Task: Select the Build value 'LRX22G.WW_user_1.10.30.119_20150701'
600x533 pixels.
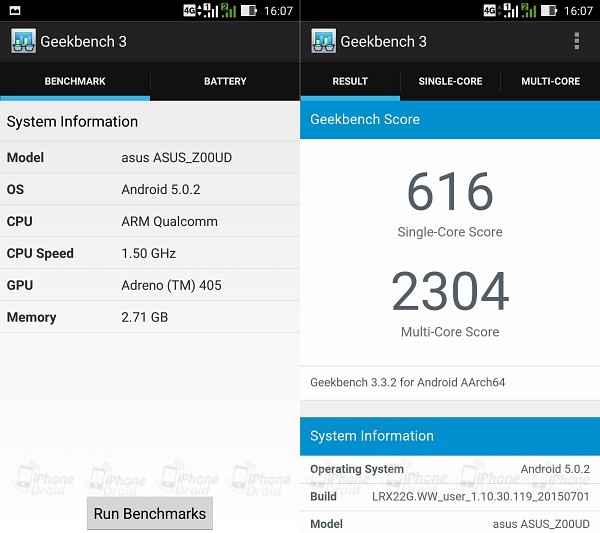Action: [x=481, y=497]
